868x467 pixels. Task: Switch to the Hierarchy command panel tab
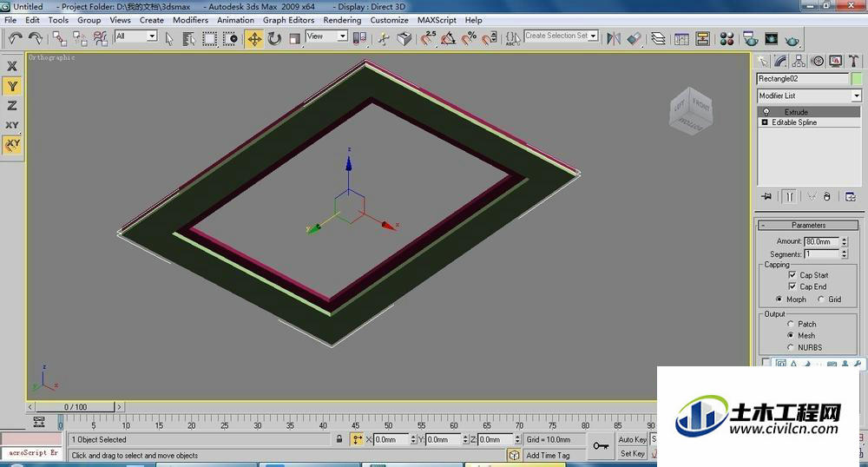point(799,61)
